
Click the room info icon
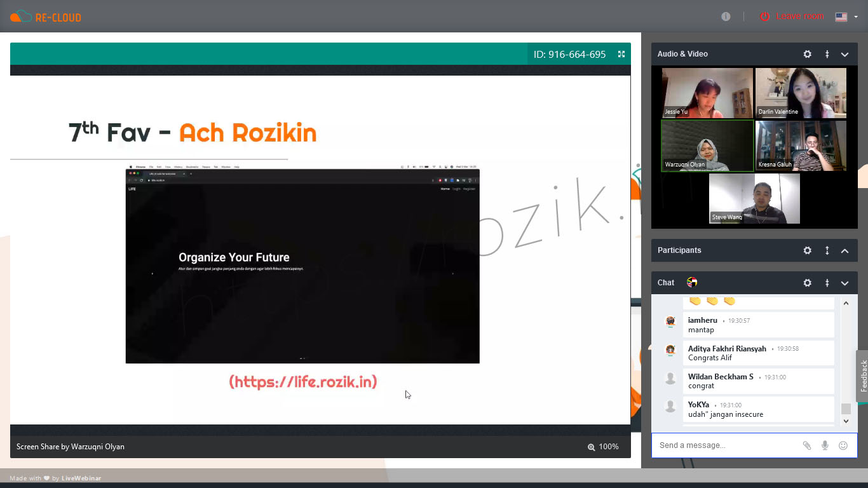point(726,17)
